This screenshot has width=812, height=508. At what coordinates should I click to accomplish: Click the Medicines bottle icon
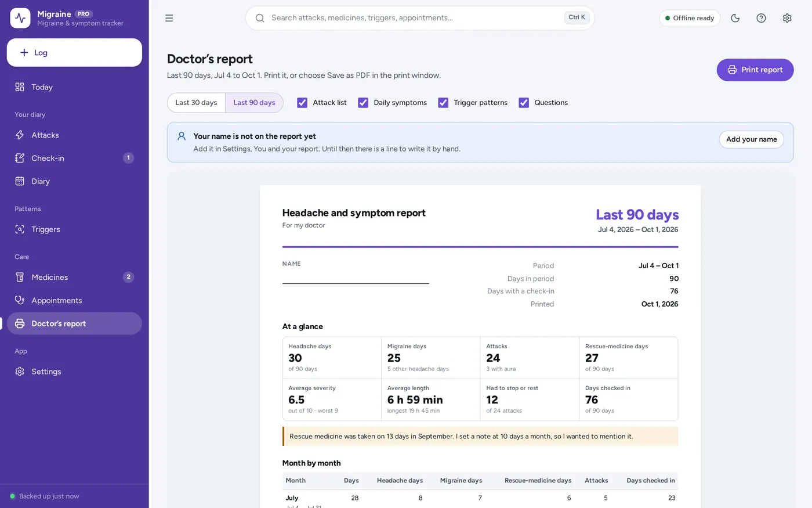20,278
